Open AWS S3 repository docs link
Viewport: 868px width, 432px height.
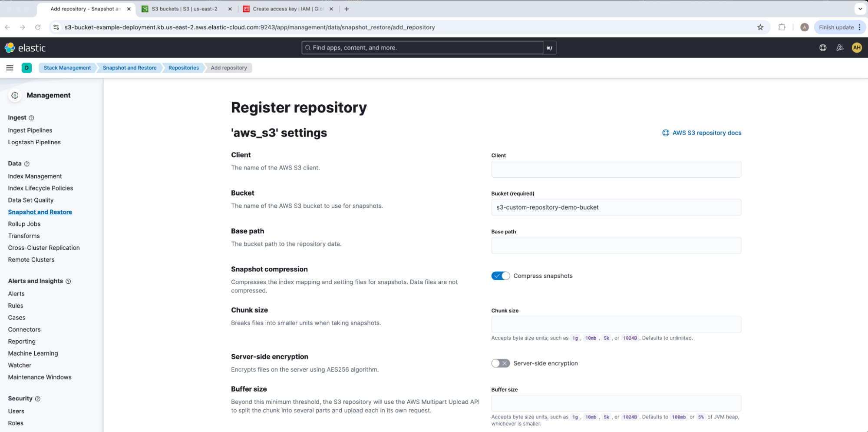(x=706, y=133)
